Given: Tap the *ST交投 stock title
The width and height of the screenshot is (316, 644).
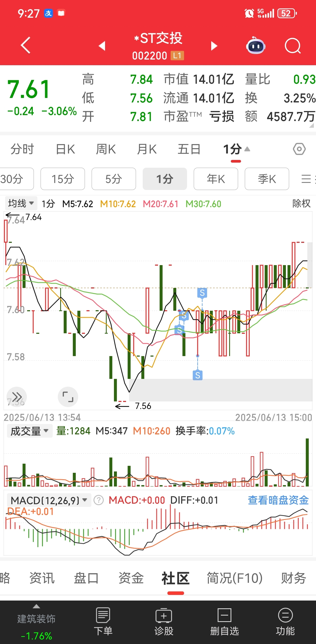Looking at the screenshot, I should 158,38.
